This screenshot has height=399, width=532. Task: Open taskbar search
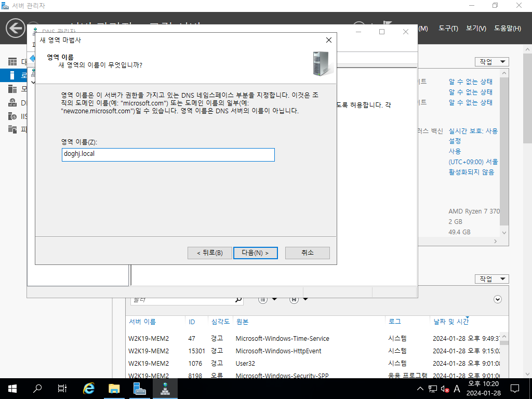click(37, 389)
